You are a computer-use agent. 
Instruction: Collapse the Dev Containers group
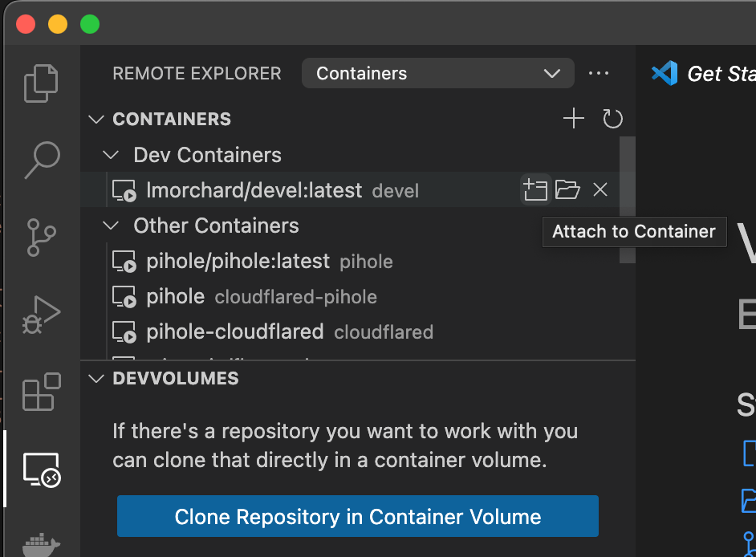(x=111, y=155)
